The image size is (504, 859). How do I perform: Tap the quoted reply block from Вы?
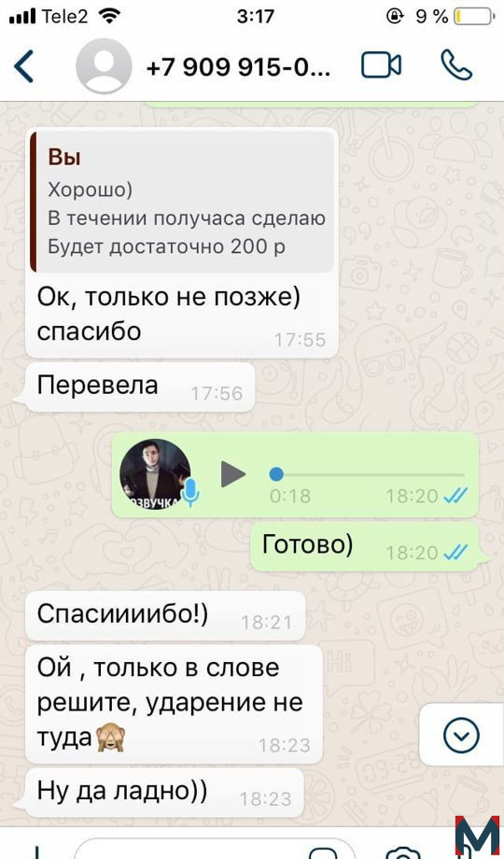click(182, 202)
